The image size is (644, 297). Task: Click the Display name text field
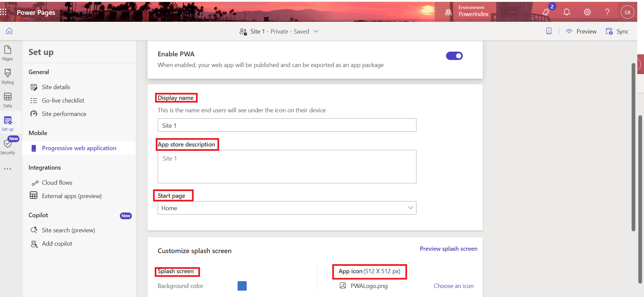287,125
